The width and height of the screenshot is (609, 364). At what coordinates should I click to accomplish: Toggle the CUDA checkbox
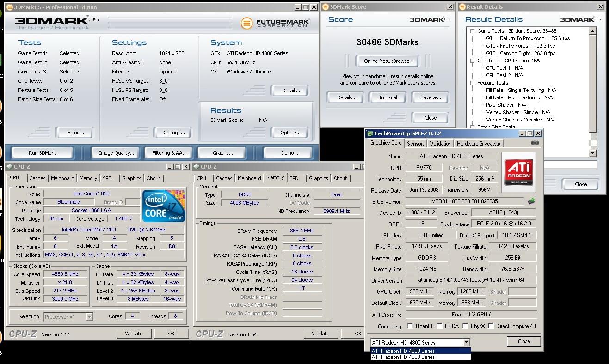click(439, 326)
